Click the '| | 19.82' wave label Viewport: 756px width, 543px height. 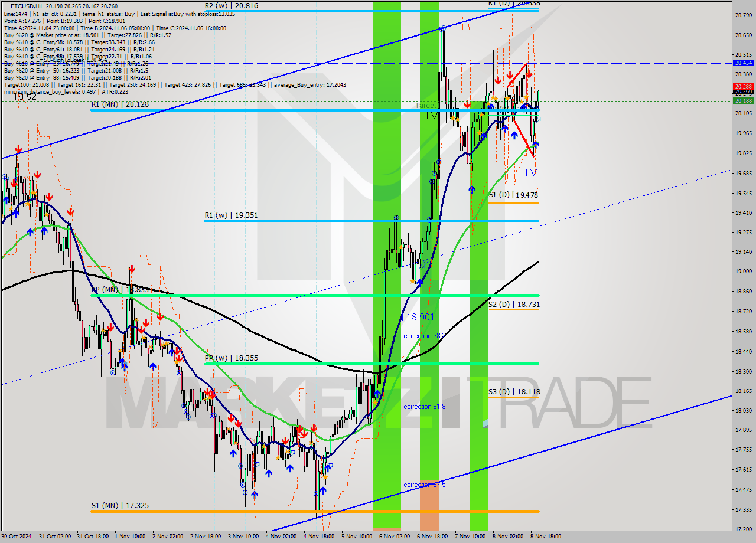point(19,97)
